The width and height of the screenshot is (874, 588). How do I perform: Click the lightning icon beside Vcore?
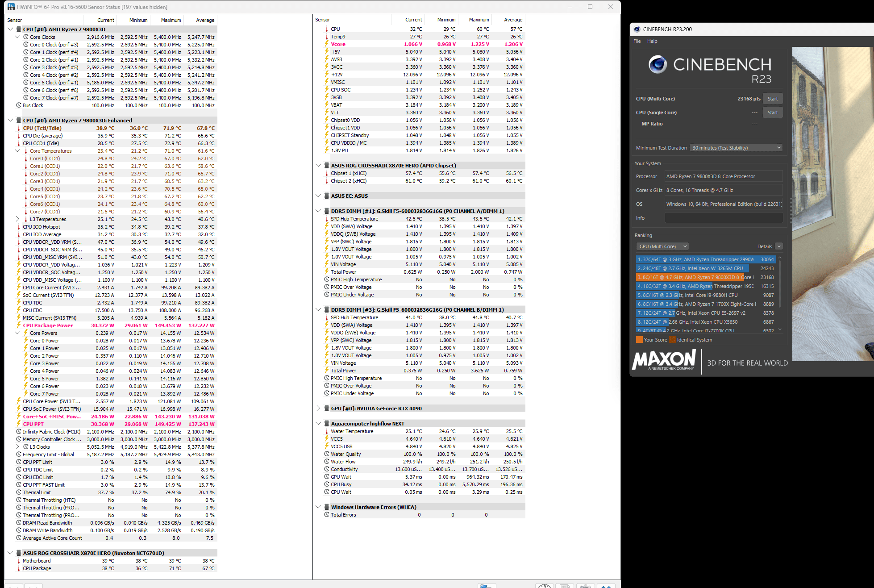point(327,44)
